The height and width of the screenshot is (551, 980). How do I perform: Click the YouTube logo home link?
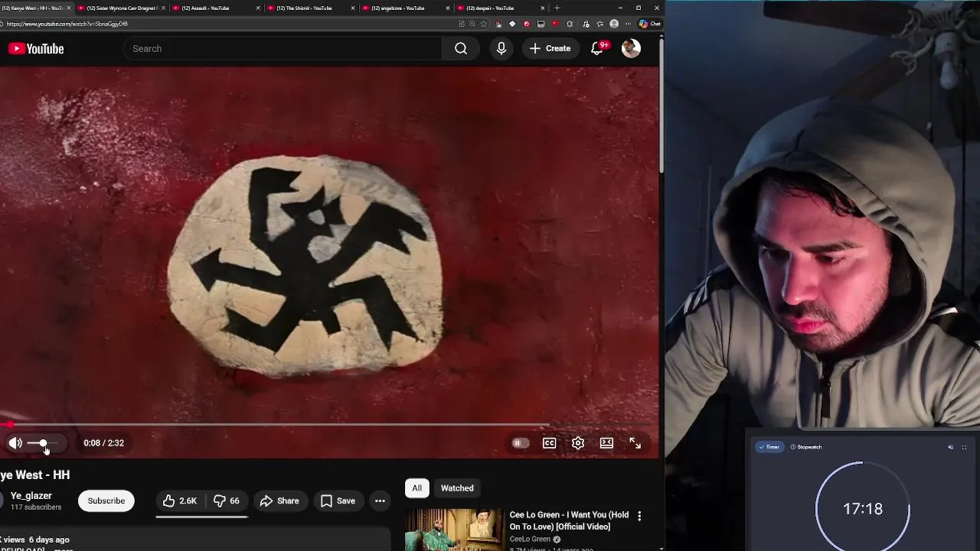point(36,49)
